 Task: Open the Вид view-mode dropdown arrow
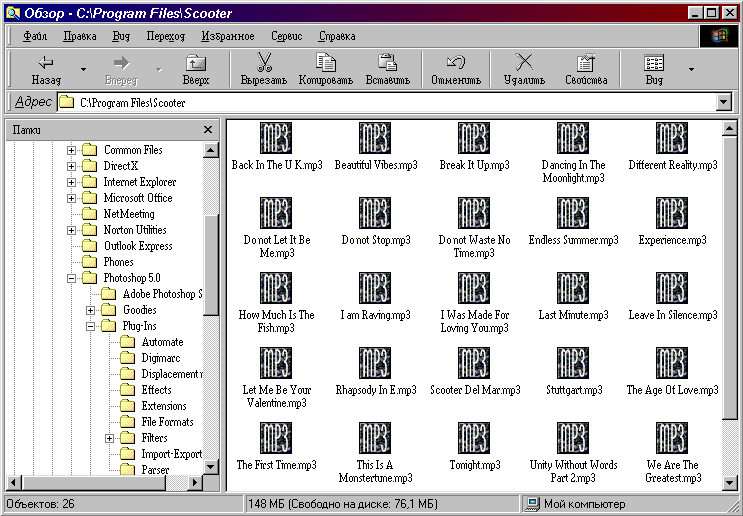tap(691, 69)
